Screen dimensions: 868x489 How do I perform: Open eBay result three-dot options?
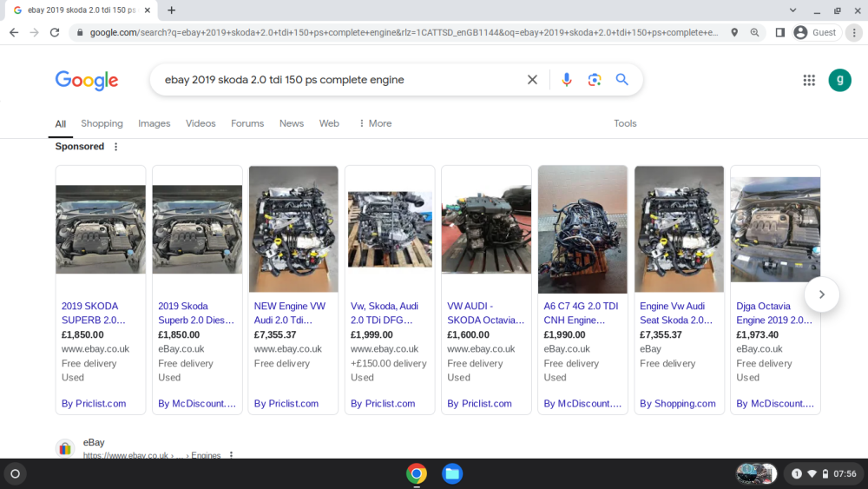pyautogui.click(x=231, y=455)
